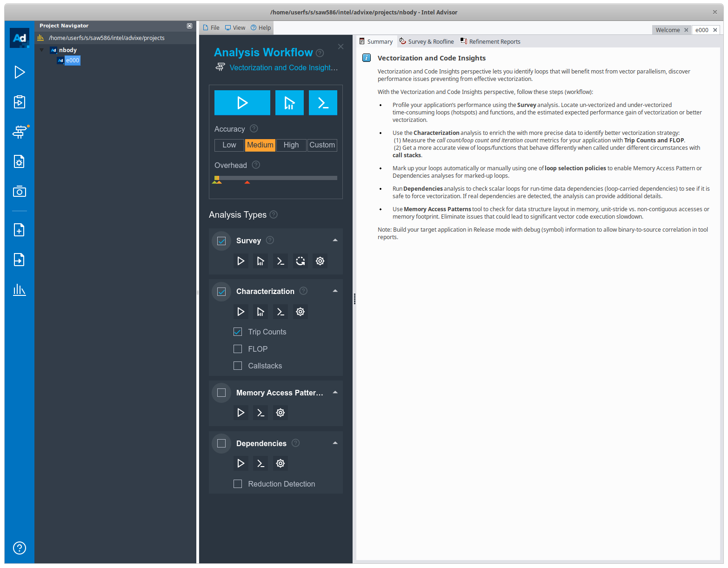Click the new document plus icon in the sidebar
This screenshot has width=728, height=568.
[20, 230]
